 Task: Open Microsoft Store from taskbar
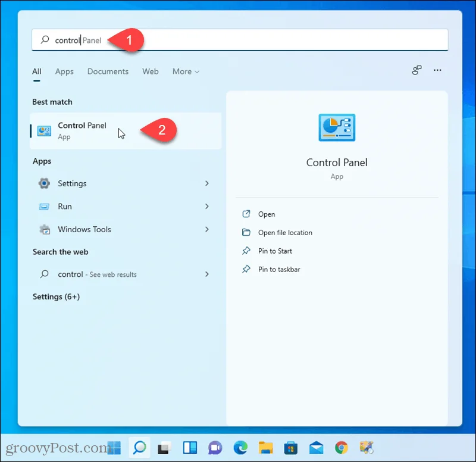[x=291, y=448]
